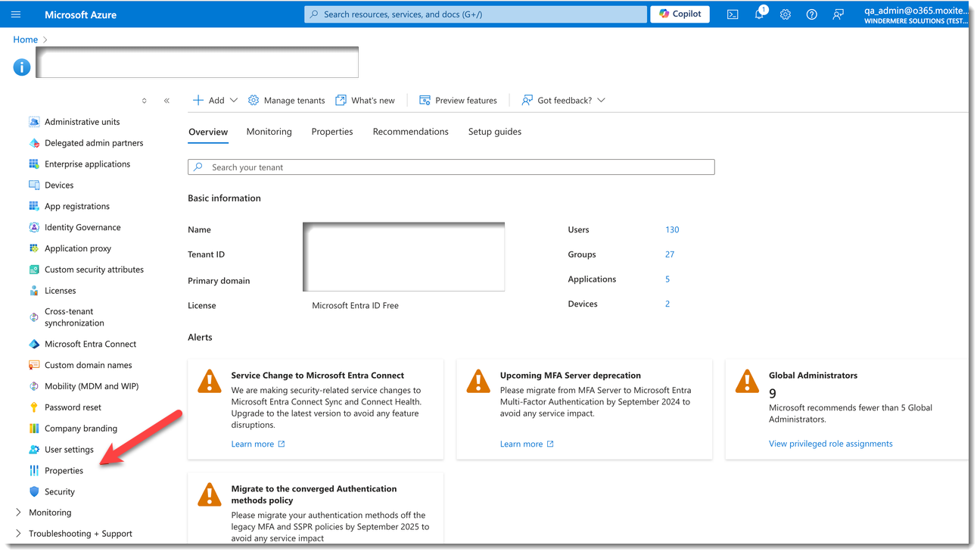Viewport: 980px width, 555px height.
Task: Expand the Monitoring section in sidebar
Action: tap(19, 513)
